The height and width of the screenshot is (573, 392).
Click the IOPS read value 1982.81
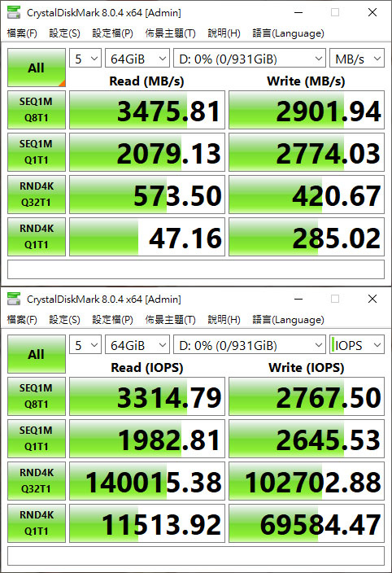147,439
